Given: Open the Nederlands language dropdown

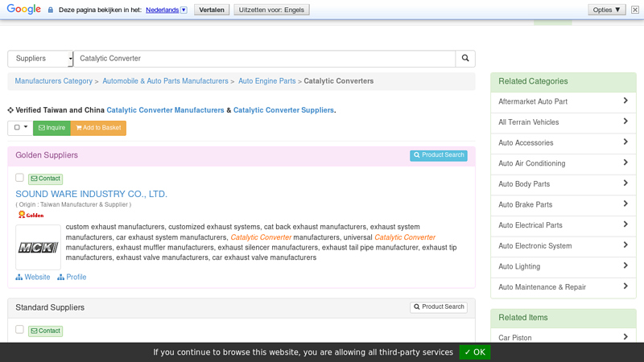Looking at the screenshot, I should pyautogui.click(x=166, y=10).
